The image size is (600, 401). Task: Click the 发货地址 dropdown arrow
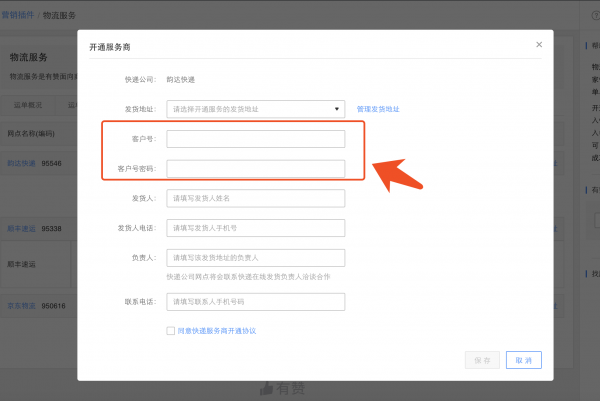pyautogui.click(x=336, y=108)
